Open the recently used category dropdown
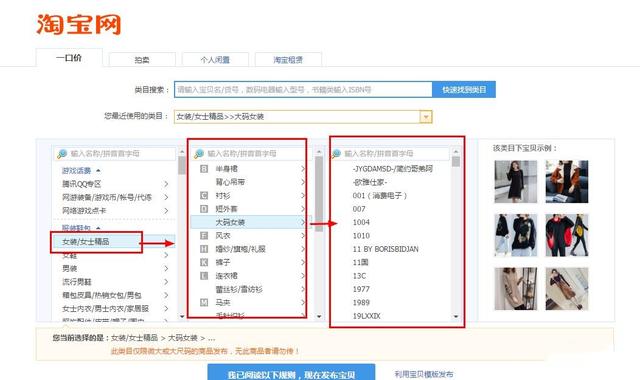 [x=426, y=117]
